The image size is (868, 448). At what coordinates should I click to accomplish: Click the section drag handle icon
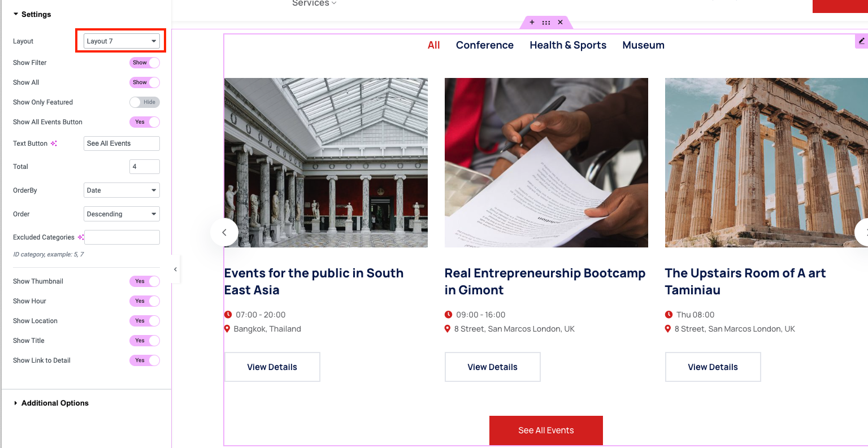pyautogui.click(x=546, y=23)
